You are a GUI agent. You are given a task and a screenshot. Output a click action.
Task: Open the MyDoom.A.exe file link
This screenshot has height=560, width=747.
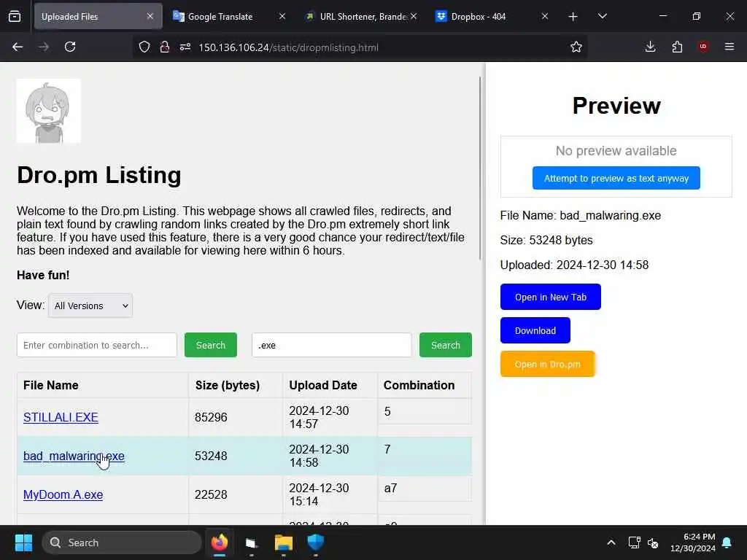coord(63,494)
